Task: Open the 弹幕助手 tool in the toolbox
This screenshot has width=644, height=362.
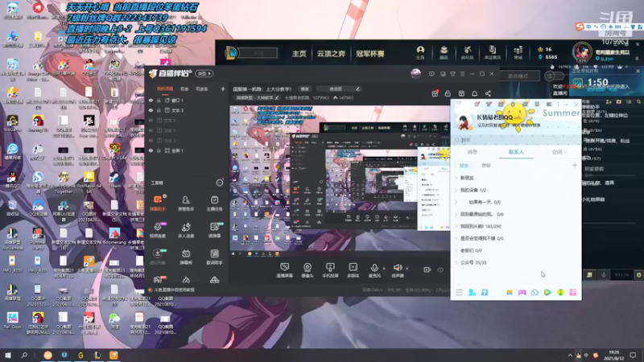Action: point(158,204)
